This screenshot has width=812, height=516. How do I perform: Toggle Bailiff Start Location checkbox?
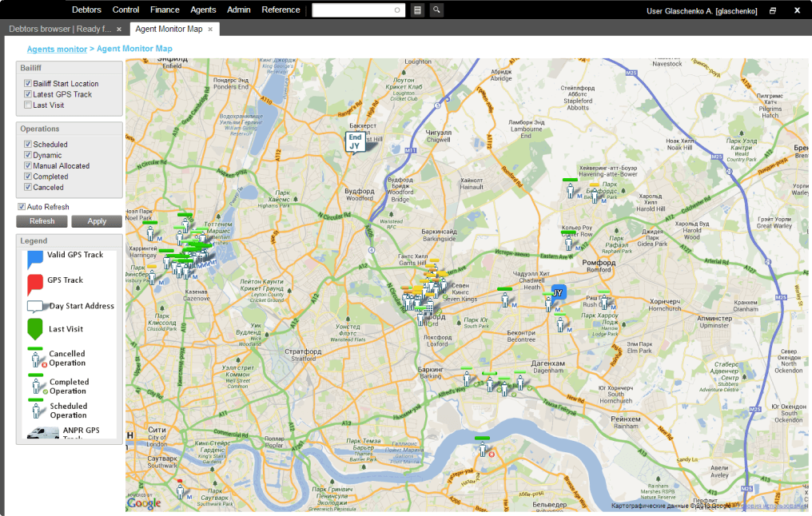(28, 83)
